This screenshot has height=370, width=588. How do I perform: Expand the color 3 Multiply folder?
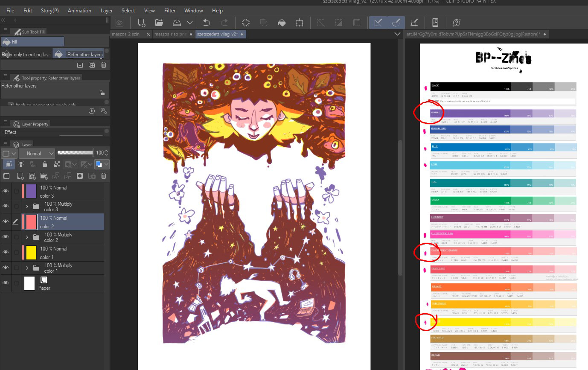[x=27, y=207]
